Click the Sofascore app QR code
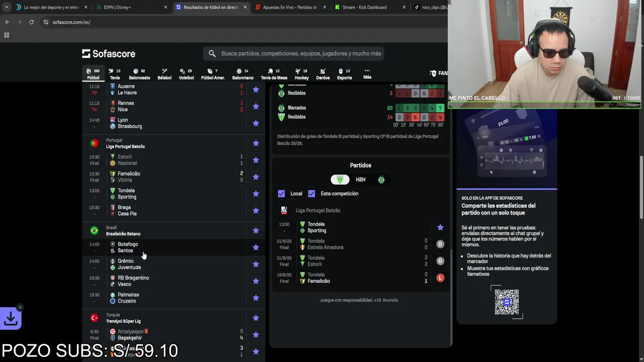Screen dimensions: 644x362 (507, 302)
